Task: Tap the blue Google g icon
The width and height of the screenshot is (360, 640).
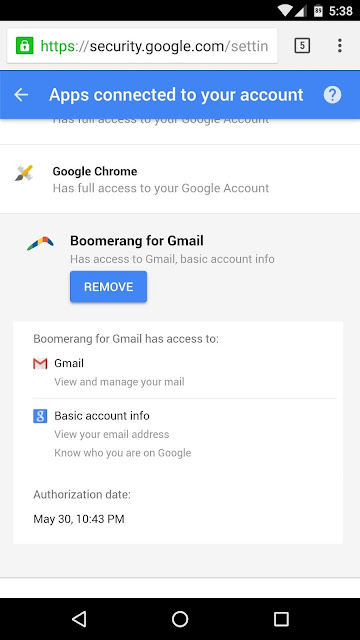Action: [x=40, y=416]
